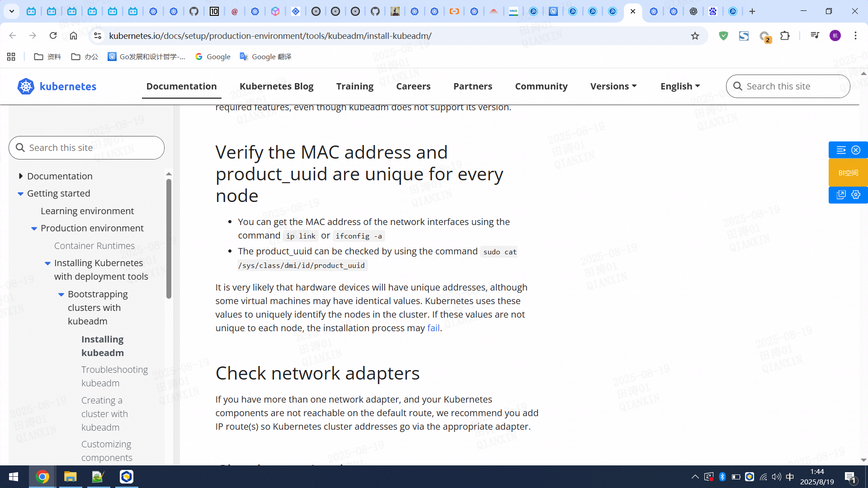Follow the 'fail' hyperlink
The image size is (868, 488).
pyautogui.click(x=433, y=328)
